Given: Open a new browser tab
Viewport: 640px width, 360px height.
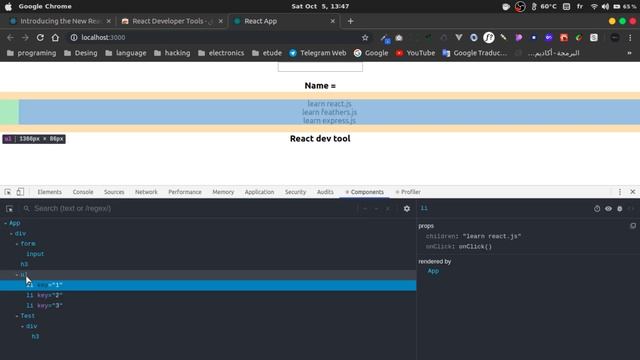Looking at the screenshot, I should pos(350,21).
